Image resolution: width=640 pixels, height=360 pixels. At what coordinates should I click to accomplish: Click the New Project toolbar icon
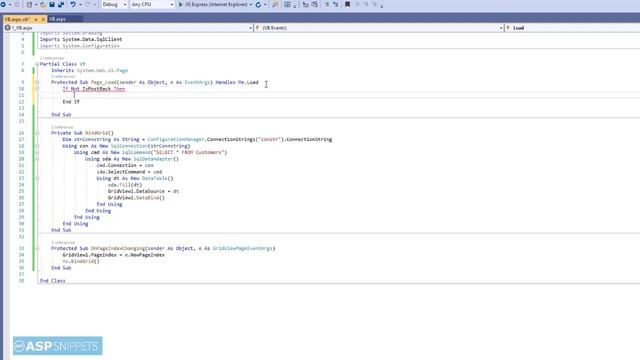pos(29,4)
